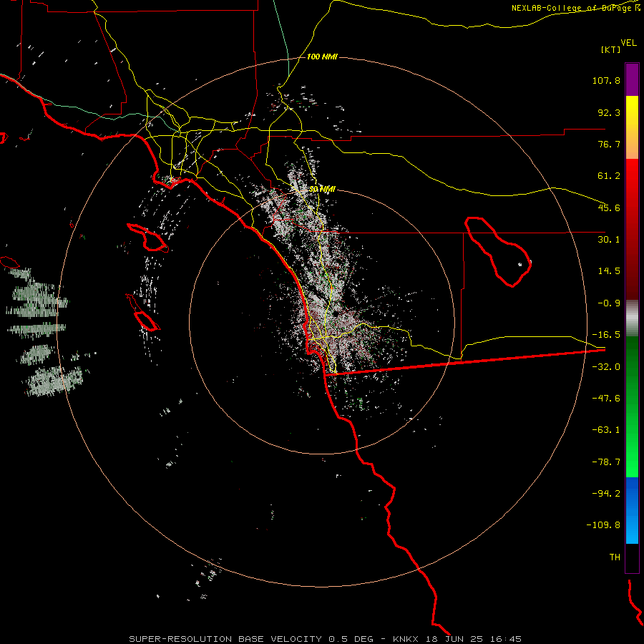This screenshot has width=644, height=644.
Task: Pick the purple segment of velocity scale
Action: [632, 79]
